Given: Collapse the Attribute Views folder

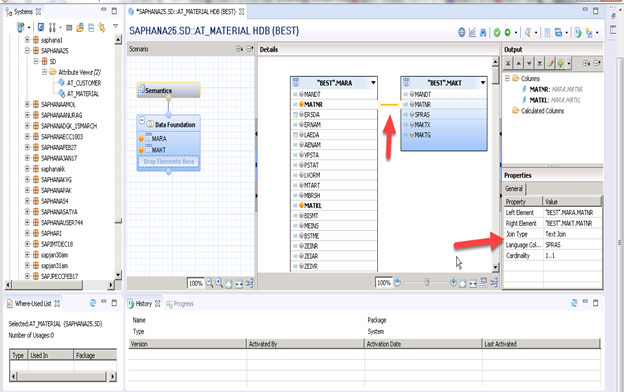Looking at the screenshot, I should click(x=45, y=72).
